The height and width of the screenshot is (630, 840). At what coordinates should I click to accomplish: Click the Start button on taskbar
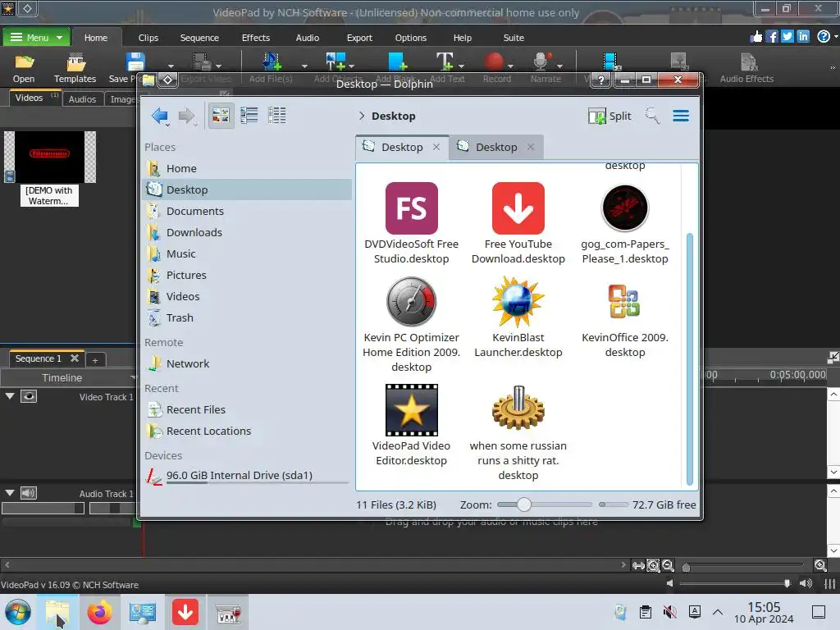(18, 612)
